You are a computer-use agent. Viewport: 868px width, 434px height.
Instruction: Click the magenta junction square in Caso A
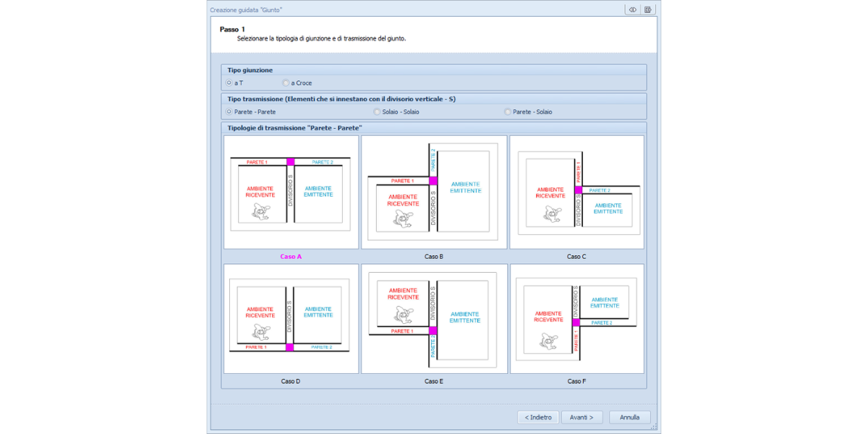pyautogui.click(x=291, y=162)
